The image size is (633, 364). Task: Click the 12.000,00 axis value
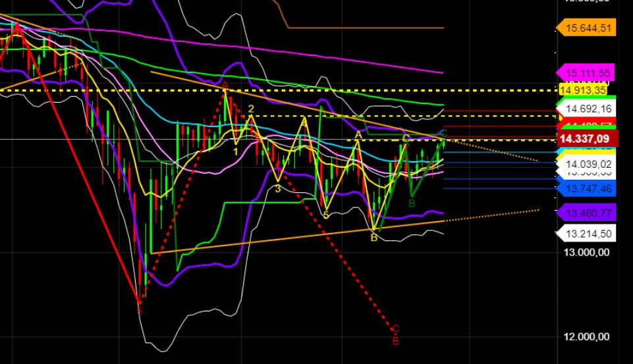587,337
